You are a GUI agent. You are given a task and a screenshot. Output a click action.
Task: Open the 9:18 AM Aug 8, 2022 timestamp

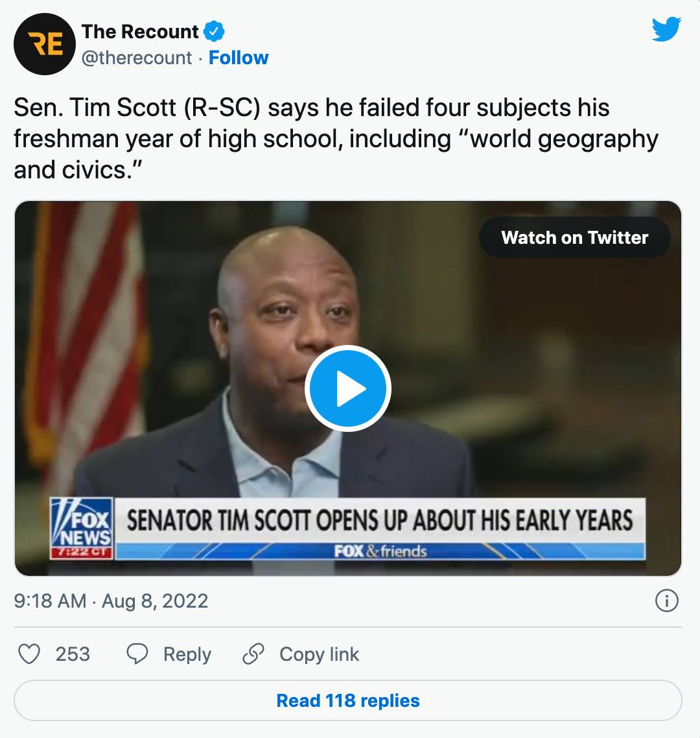click(111, 601)
